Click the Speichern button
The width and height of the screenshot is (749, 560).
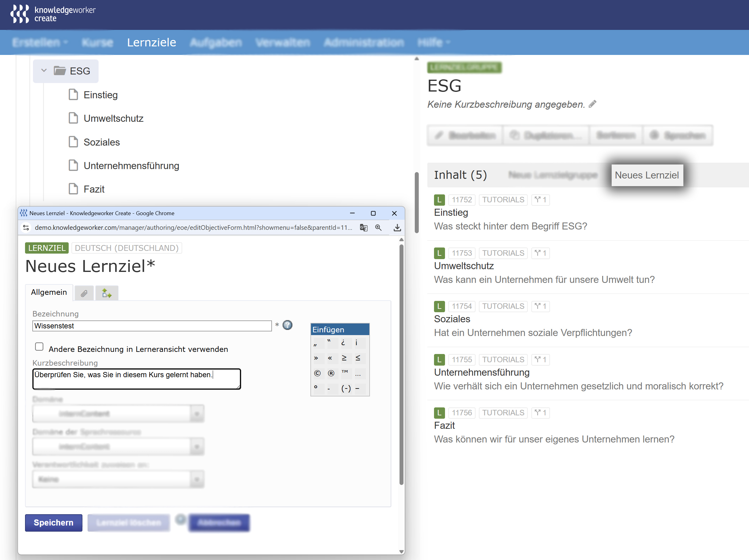[53, 522]
